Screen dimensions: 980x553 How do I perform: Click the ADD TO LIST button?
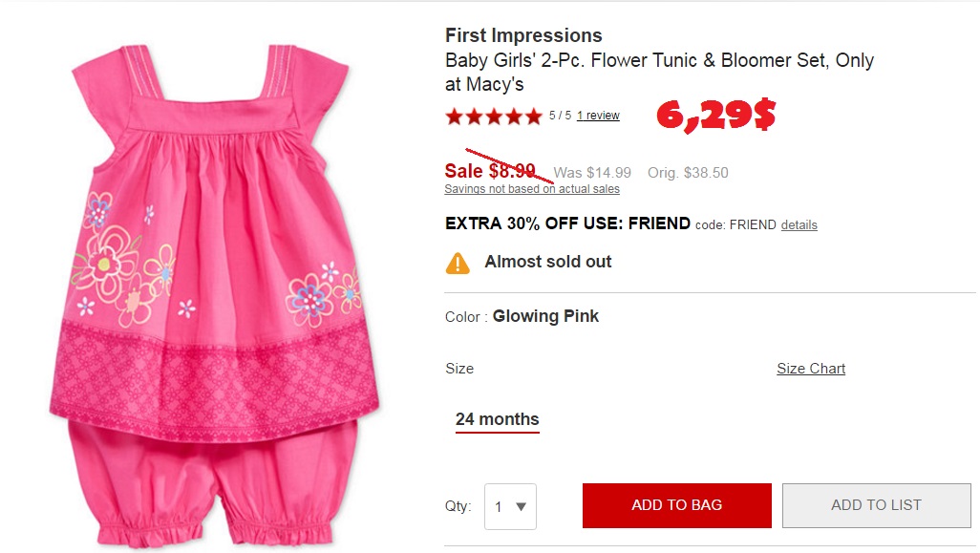coord(876,505)
